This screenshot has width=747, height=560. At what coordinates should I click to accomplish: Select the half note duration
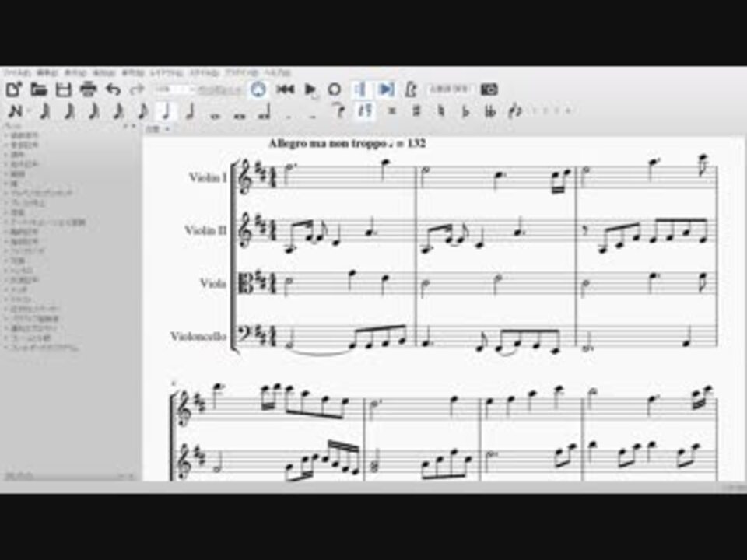[191, 112]
